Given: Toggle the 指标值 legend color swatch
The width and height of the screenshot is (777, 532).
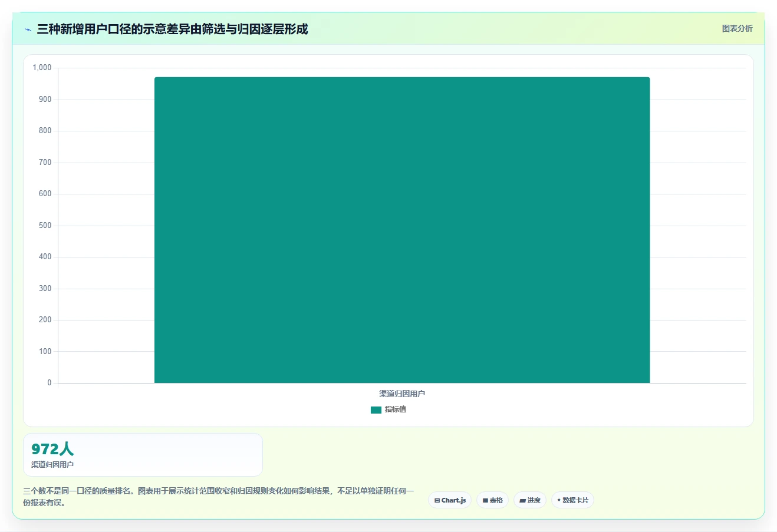Looking at the screenshot, I should click(x=376, y=410).
